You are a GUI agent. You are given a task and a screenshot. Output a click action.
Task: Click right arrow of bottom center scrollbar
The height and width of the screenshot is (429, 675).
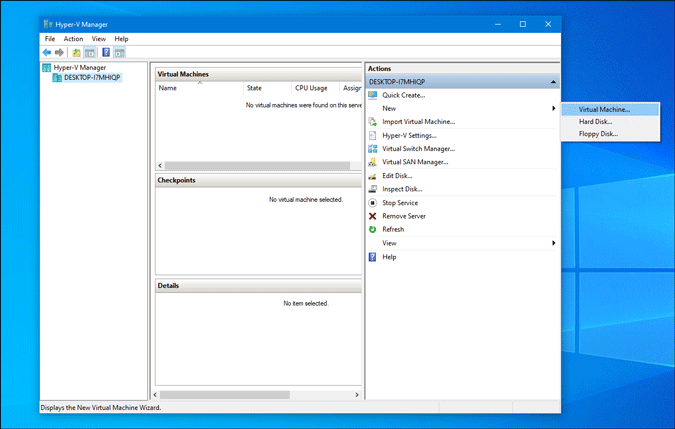coord(356,395)
